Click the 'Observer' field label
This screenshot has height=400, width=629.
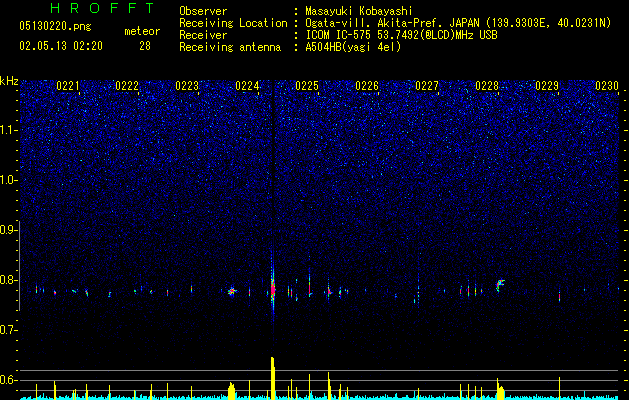coord(203,11)
